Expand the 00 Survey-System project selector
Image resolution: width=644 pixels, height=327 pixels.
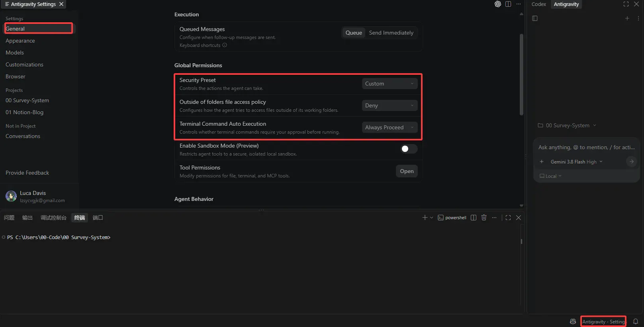(x=567, y=125)
